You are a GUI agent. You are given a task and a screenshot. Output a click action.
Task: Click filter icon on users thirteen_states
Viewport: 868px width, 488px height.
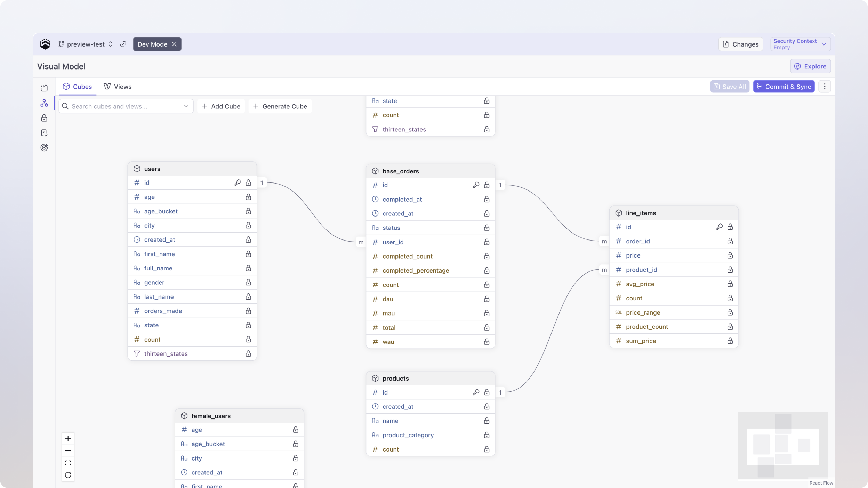(x=137, y=354)
